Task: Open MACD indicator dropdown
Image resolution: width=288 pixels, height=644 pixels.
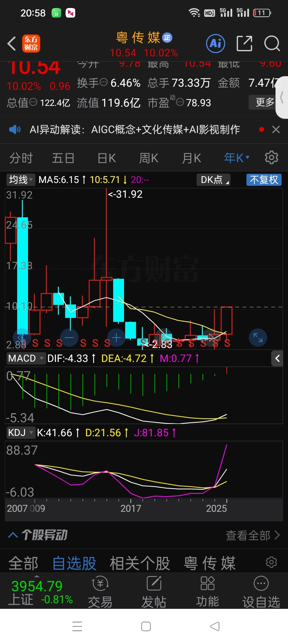Action: pos(26,358)
